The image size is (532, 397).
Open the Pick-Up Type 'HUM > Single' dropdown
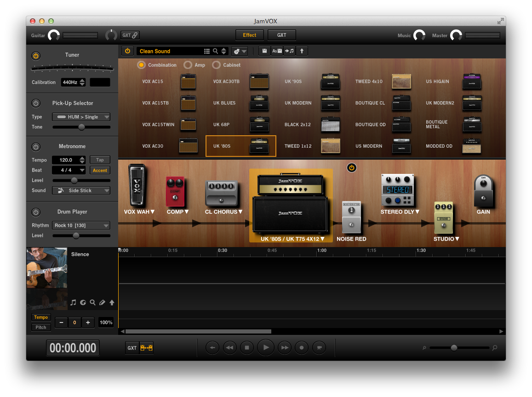81,117
